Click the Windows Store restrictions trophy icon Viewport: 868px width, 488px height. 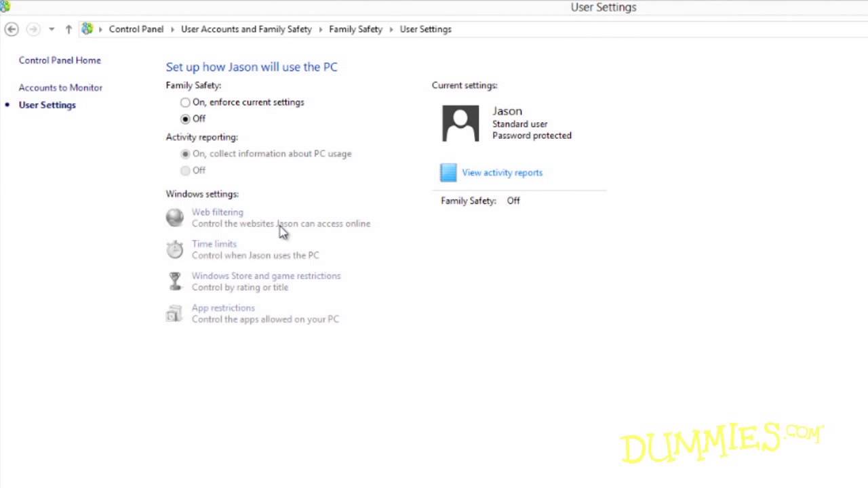pyautogui.click(x=175, y=281)
